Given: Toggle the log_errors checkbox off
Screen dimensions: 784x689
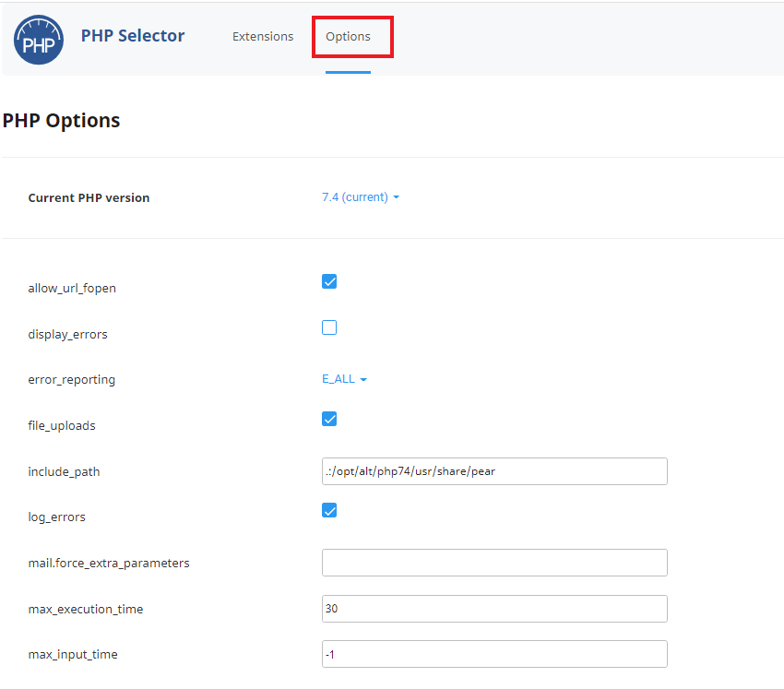Looking at the screenshot, I should [329, 510].
